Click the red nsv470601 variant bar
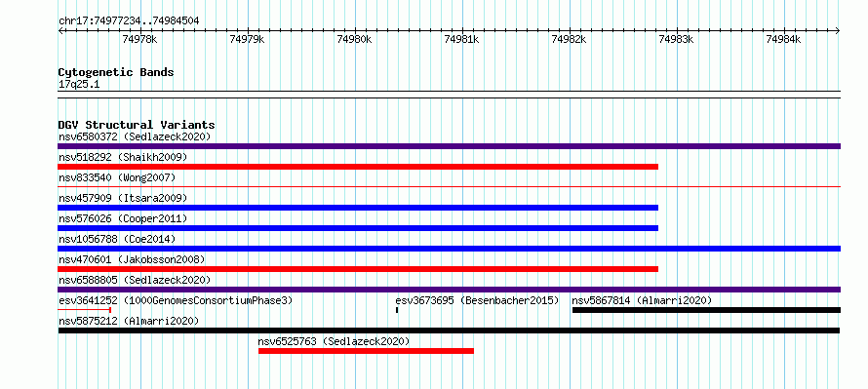 point(358,269)
